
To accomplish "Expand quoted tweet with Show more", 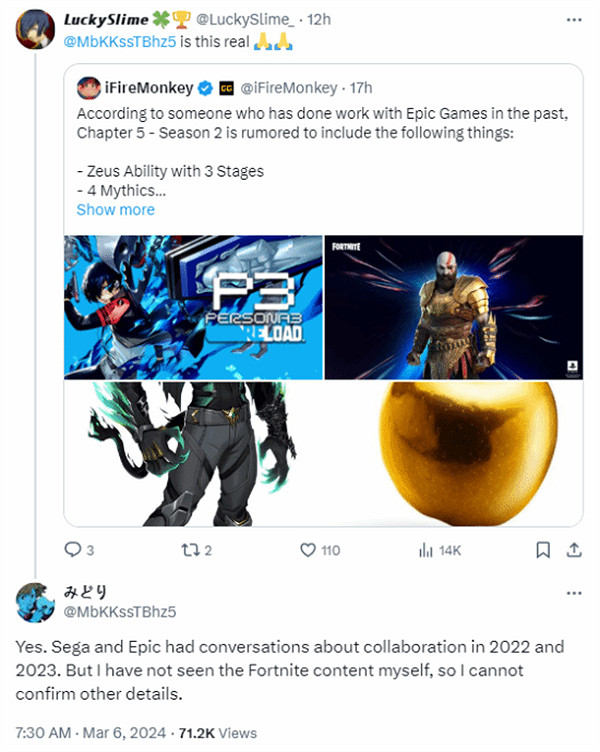I will pos(115,209).
